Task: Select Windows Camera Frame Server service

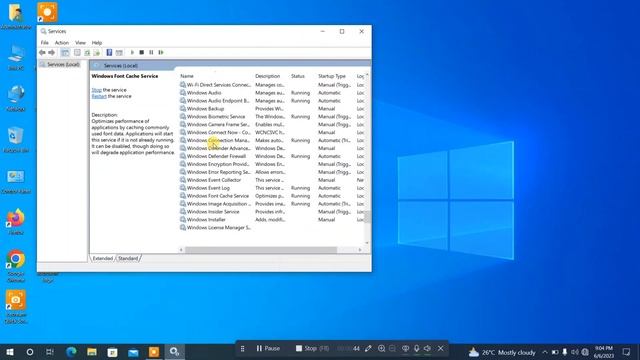Action: click(271, 124)
